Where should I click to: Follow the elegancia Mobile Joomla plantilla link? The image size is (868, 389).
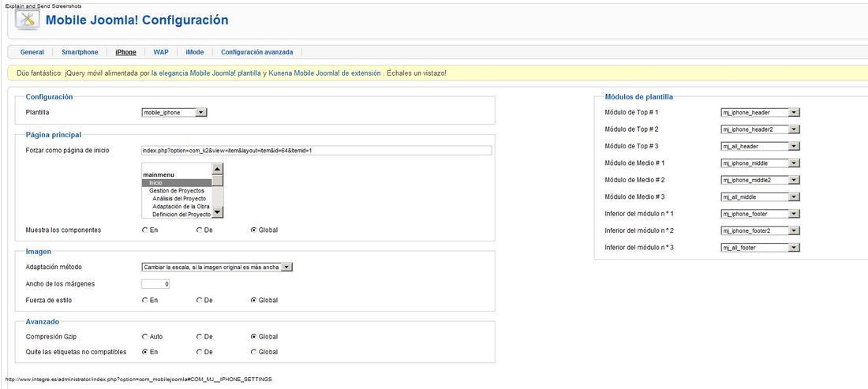click(x=206, y=73)
